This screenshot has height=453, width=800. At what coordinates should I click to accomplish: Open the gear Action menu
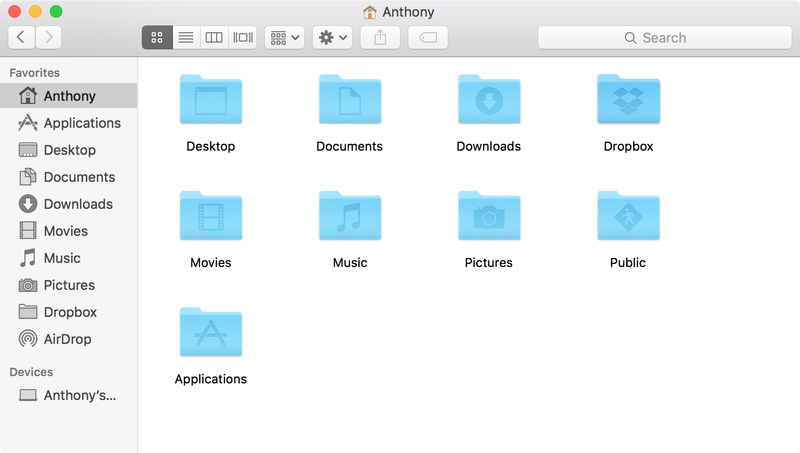pyautogui.click(x=333, y=37)
